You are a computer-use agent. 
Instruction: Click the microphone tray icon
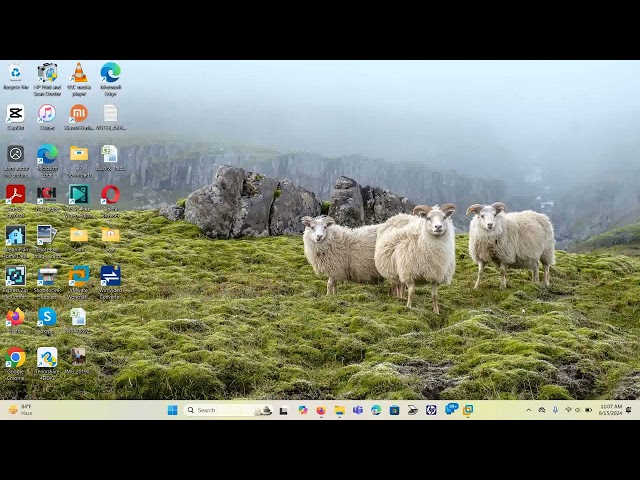coord(555,410)
